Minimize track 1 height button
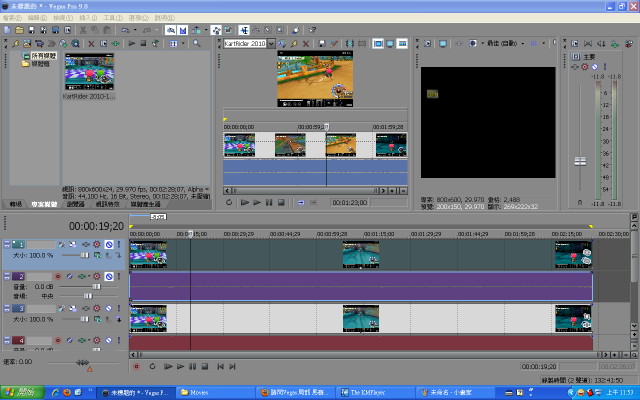 pyautogui.click(x=7, y=244)
